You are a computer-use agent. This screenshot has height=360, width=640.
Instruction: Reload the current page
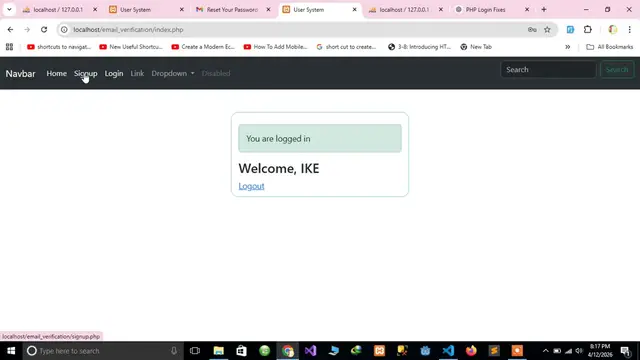pos(44,29)
